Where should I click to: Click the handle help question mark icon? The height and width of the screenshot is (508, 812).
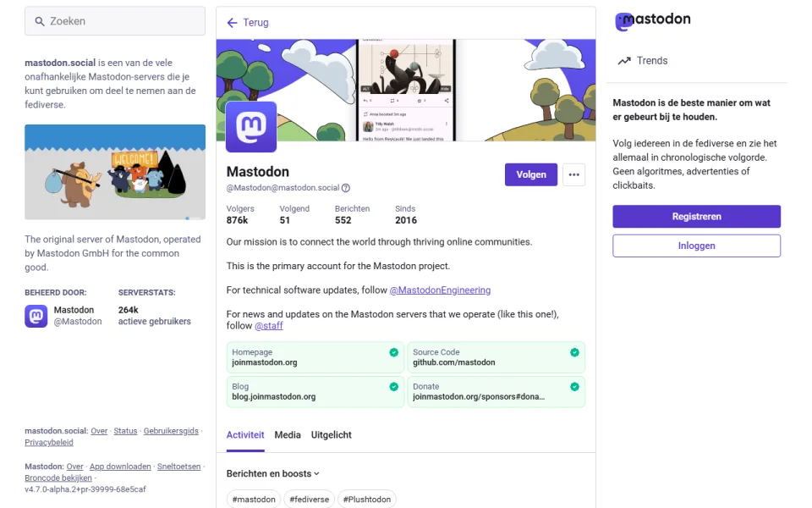tap(345, 188)
